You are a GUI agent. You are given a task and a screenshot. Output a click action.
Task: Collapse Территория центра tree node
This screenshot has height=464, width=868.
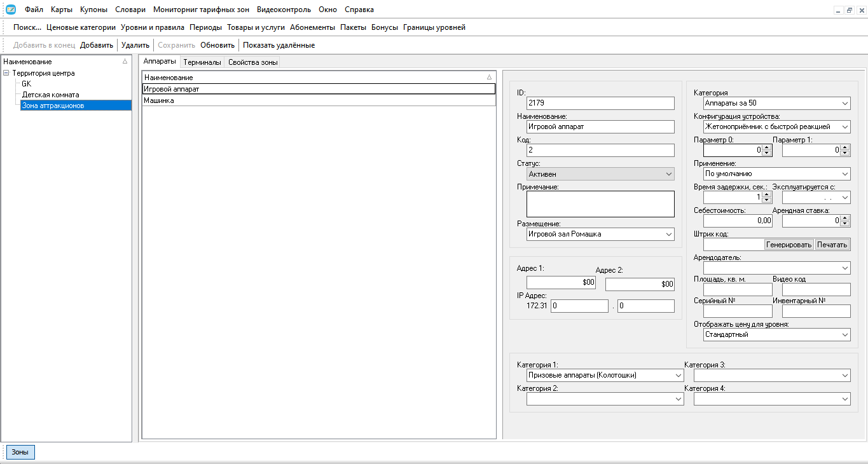(6, 73)
